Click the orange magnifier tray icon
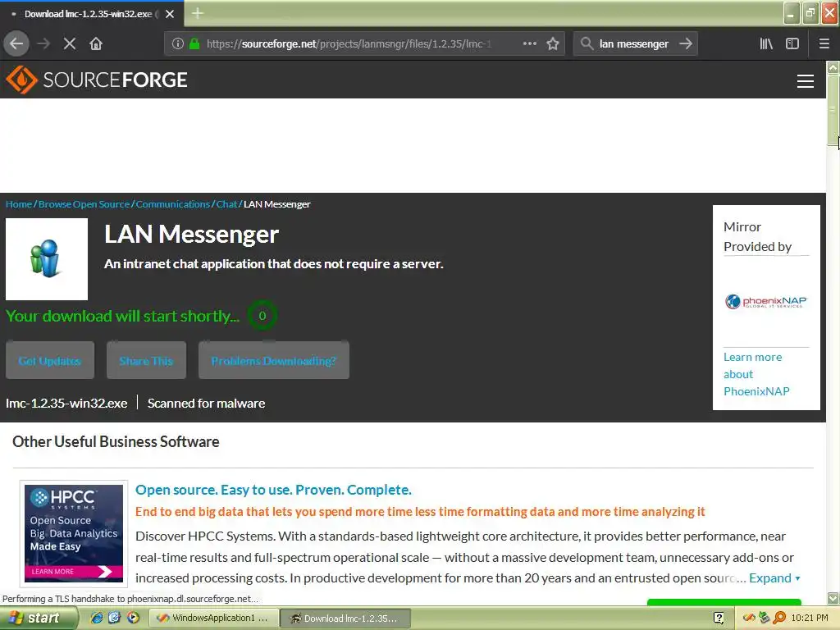This screenshot has width=840, height=630. 779,618
